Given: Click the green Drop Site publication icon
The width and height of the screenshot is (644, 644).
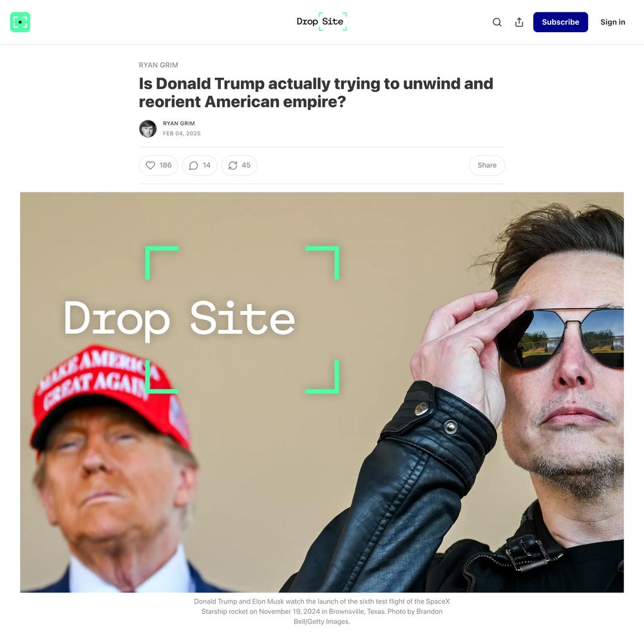Looking at the screenshot, I should coord(20,22).
